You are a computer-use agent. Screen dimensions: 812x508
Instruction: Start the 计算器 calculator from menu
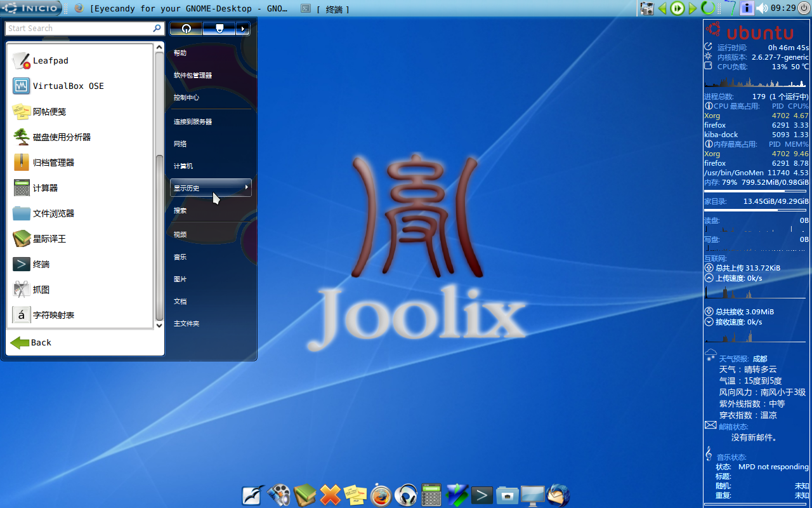coord(80,187)
